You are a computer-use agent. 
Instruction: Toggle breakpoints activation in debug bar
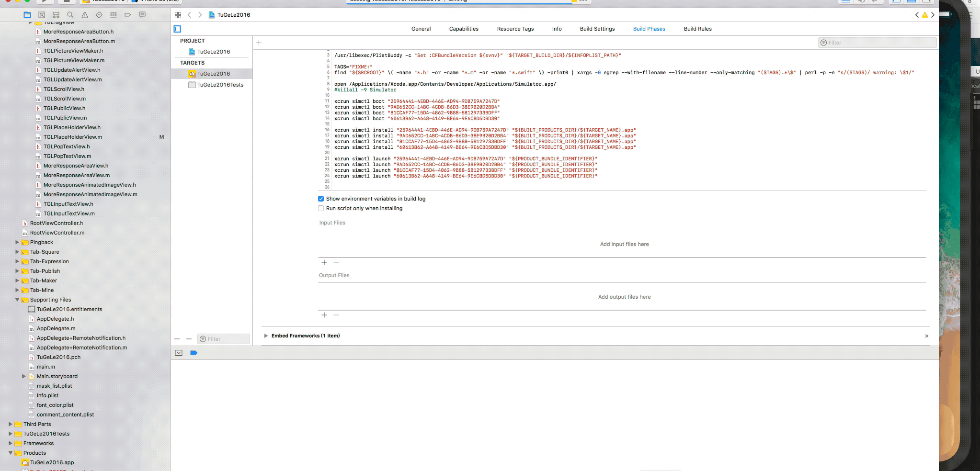194,353
